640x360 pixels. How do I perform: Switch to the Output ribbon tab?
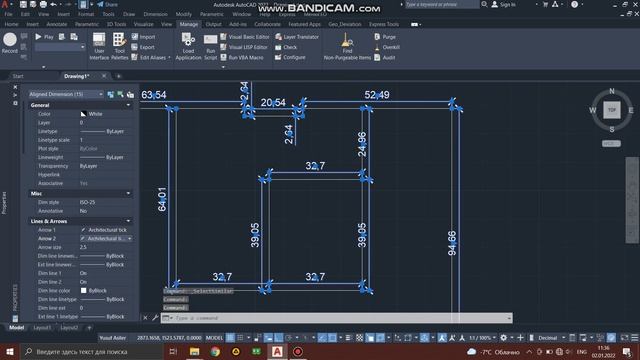213,24
